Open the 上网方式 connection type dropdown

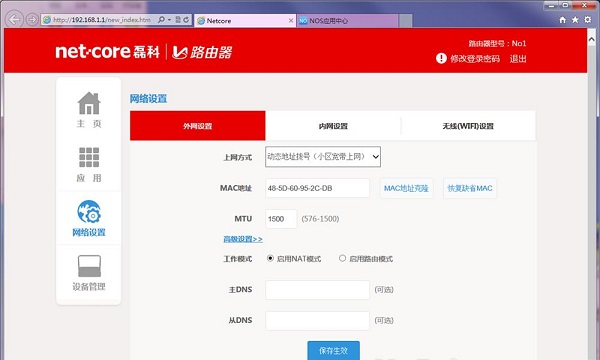pyautogui.click(x=323, y=156)
